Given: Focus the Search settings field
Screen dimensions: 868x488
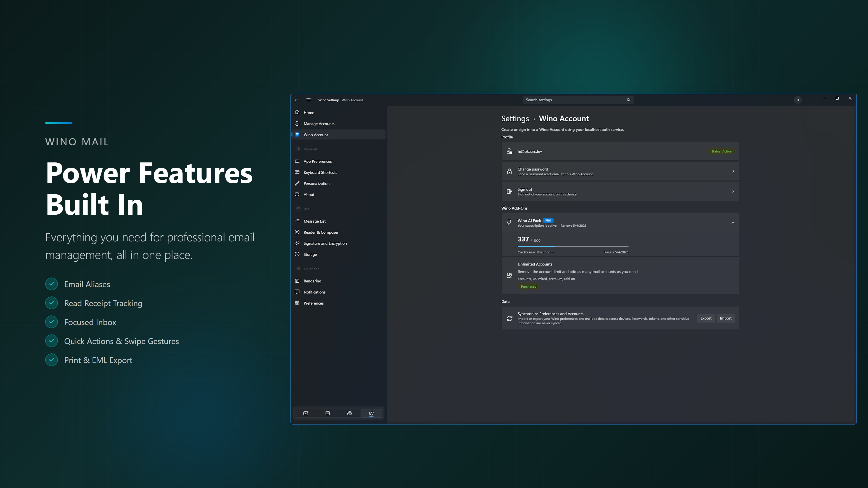Looking at the screenshot, I should tap(578, 100).
